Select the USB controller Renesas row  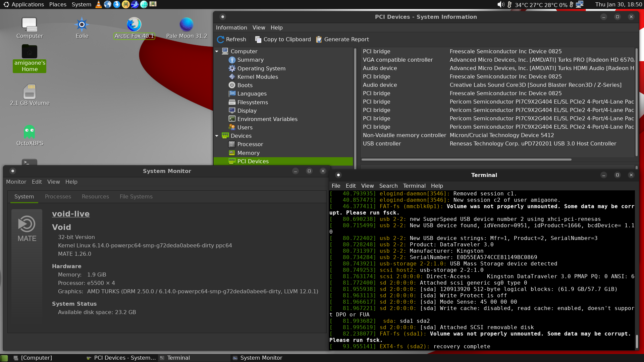click(498, 143)
